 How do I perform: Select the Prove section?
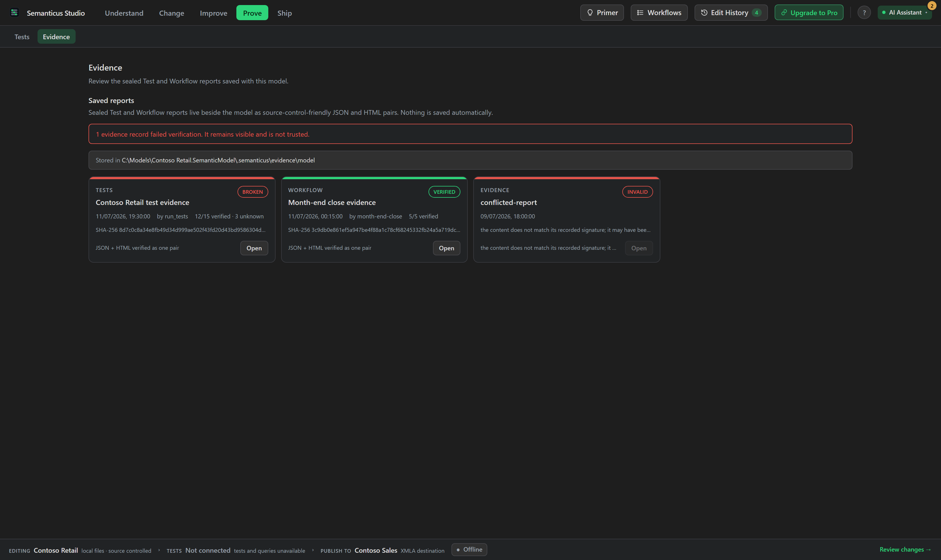252,13
